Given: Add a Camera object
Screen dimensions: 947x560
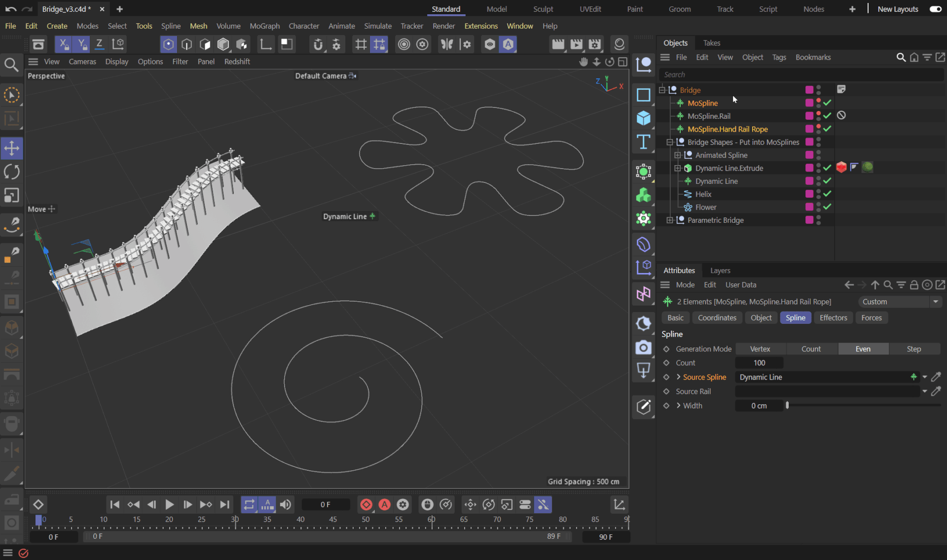Looking at the screenshot, I should tap(644, 348).
